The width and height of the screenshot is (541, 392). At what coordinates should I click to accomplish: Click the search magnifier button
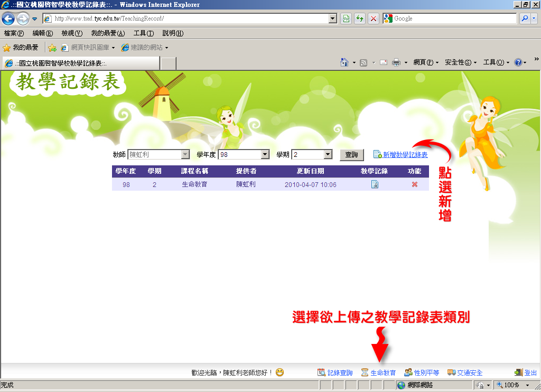(x=525, y=18)
